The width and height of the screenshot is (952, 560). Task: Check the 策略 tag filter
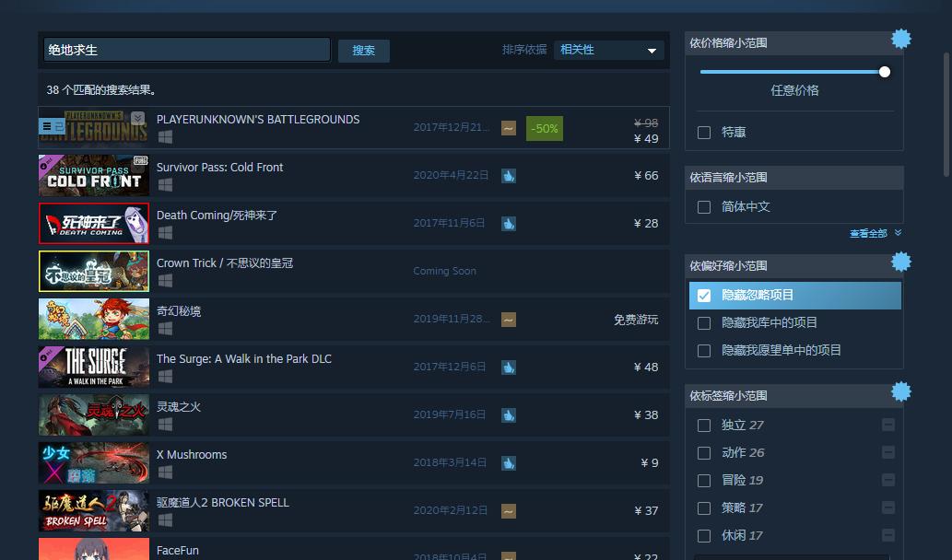coord(704,508)
